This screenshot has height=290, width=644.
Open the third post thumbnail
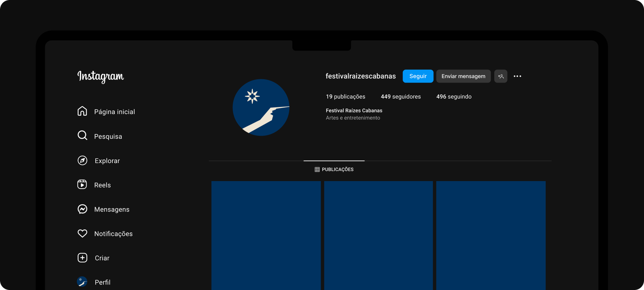coord(491,235)
